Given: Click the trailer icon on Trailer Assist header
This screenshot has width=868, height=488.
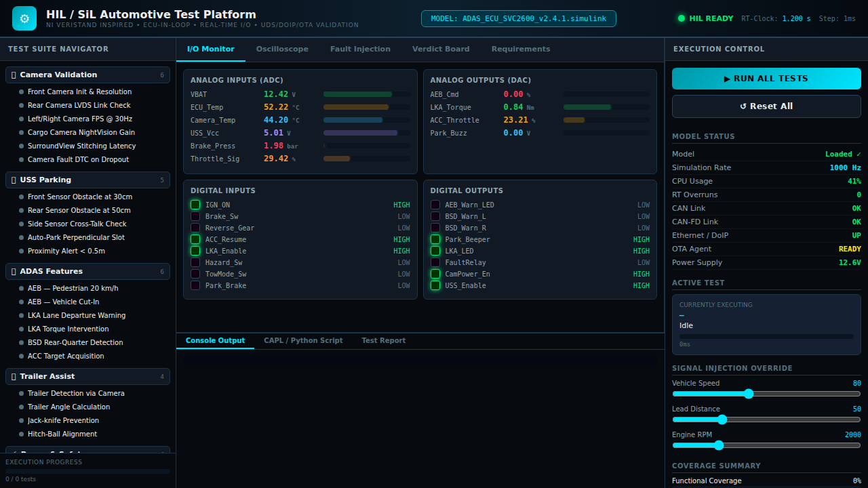Looking at the screenshot, I should pos(15,376).
